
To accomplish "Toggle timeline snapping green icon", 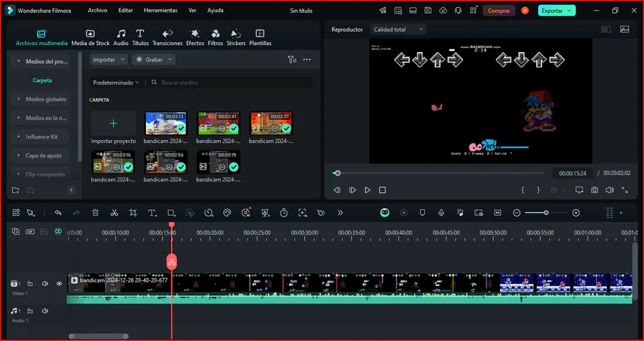I will pos(59,232).
